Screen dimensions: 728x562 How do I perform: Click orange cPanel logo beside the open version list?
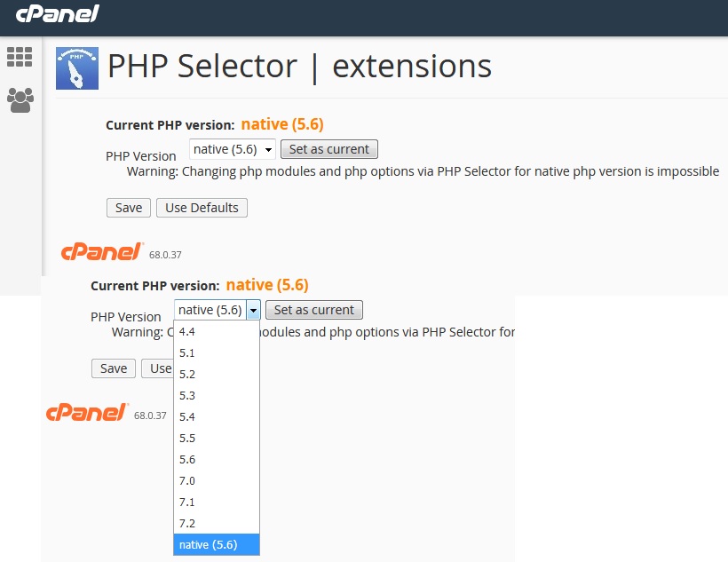(x=87, y=413)
